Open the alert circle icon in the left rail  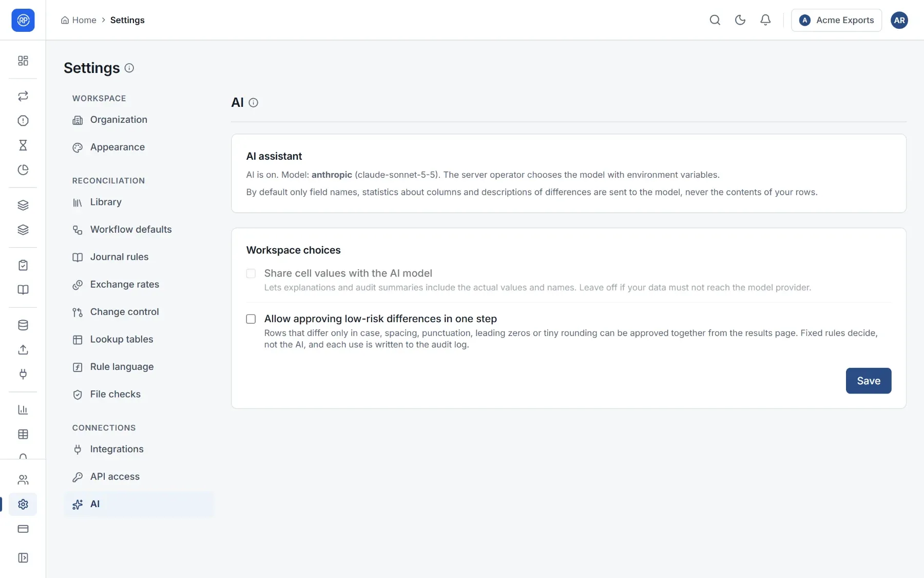(23, 121)
